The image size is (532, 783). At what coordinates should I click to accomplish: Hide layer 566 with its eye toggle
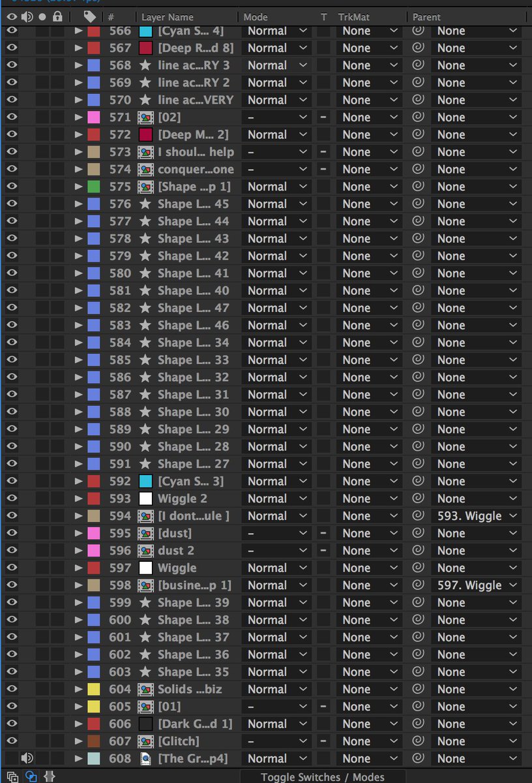coord(12,31)
